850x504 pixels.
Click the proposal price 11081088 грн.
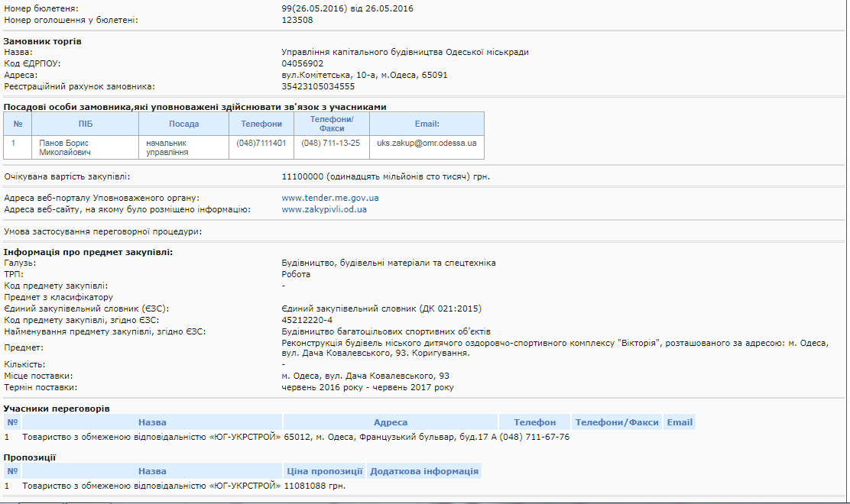pyautogui.click(x=314, y=486)
